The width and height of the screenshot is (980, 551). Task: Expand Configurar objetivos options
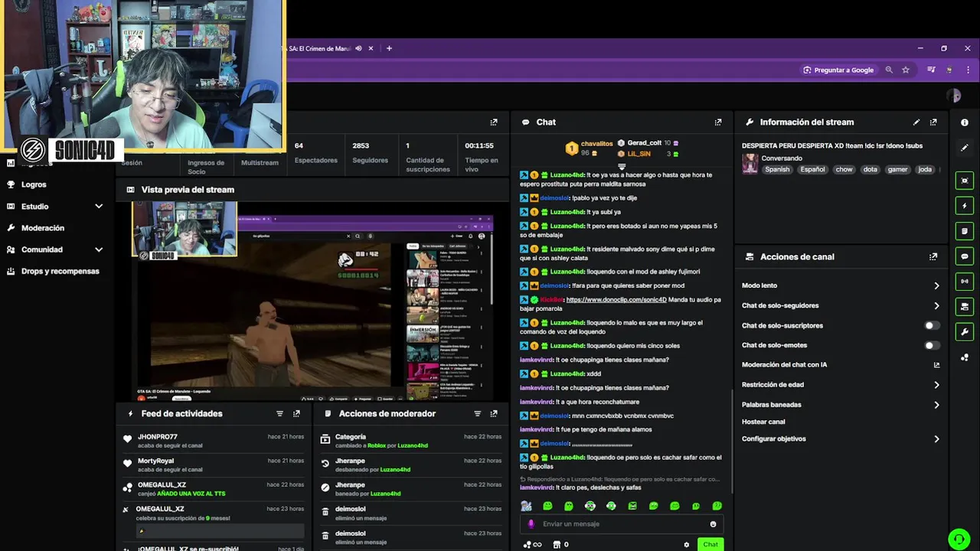(x=936, y=439)
